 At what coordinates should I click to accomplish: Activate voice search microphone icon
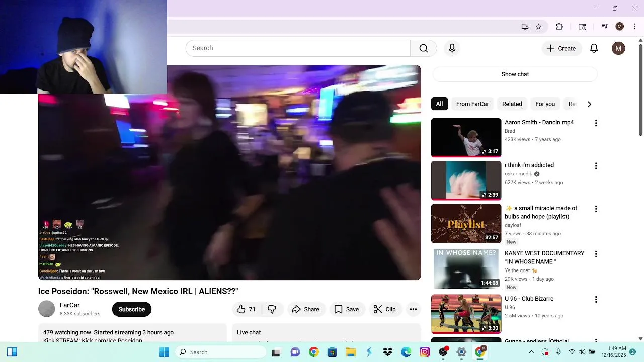click(x=452, y=48)
